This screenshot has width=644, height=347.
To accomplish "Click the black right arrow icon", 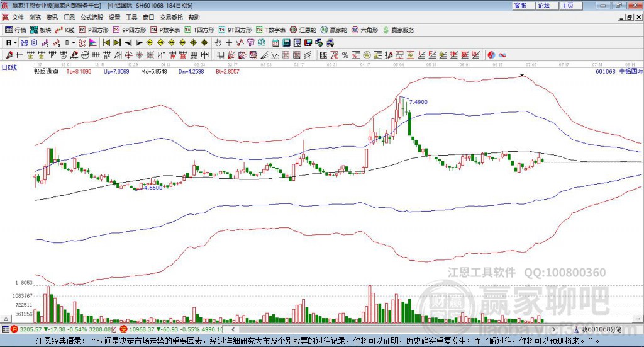I will tap(139, 43).
